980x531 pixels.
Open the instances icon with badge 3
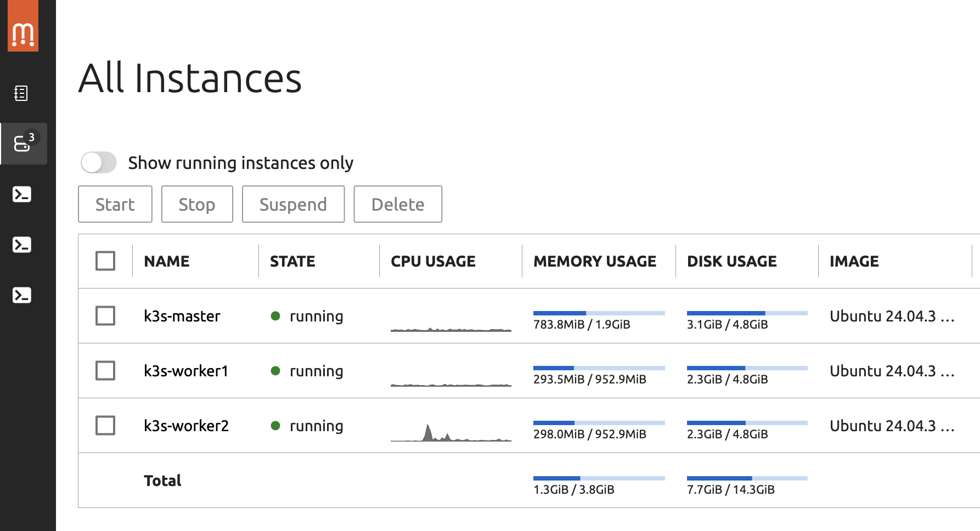pyautogui.click(x=23, y=144)
